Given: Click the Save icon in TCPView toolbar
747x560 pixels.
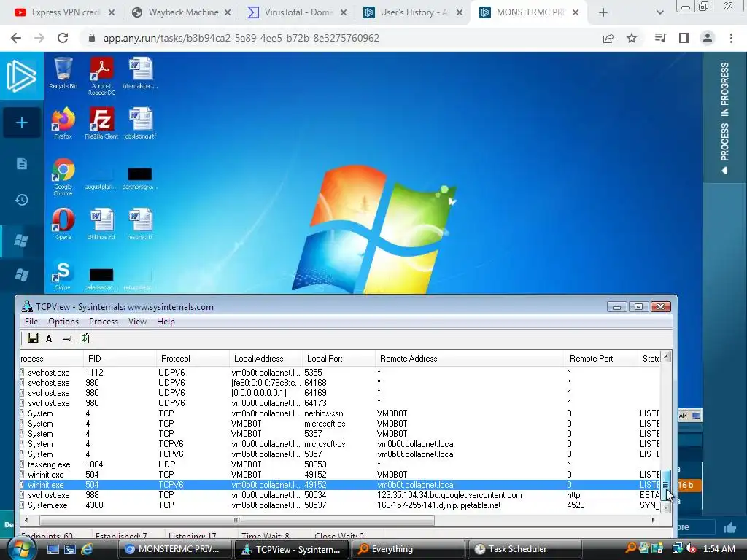Looking at the screenshot, I should (x=33, y=338).
